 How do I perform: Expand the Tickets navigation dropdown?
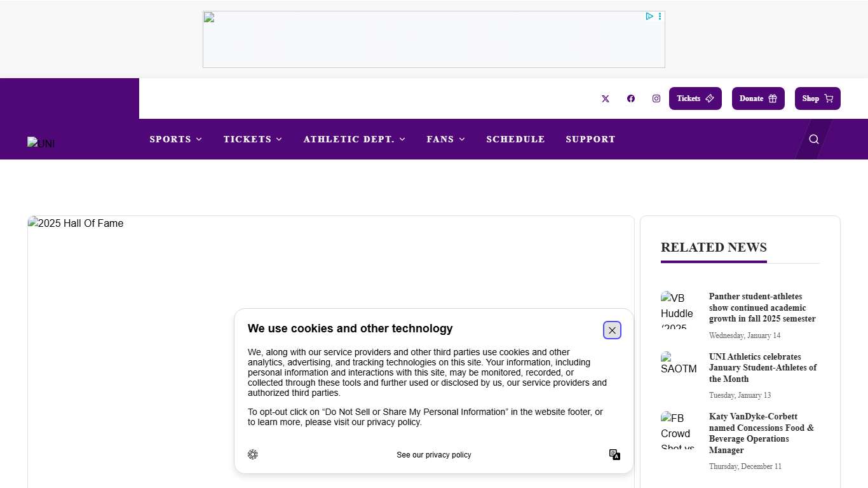(x=253, y=139)
